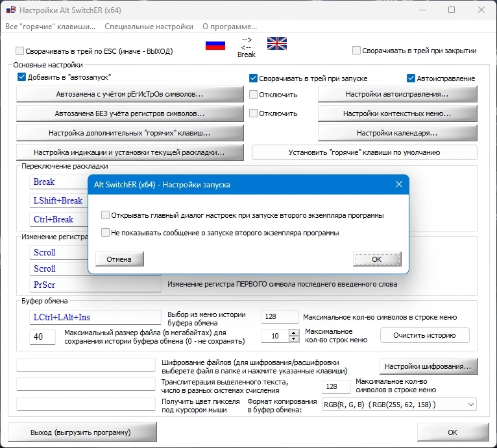The height and width of the screenshot is (448, 497).
Task: Click Выход (выгрузить программу) button
Action: tap(82, 432)
